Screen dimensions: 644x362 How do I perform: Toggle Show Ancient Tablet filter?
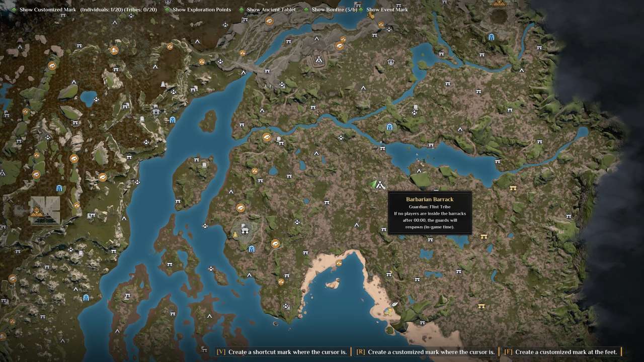[267, 10]
